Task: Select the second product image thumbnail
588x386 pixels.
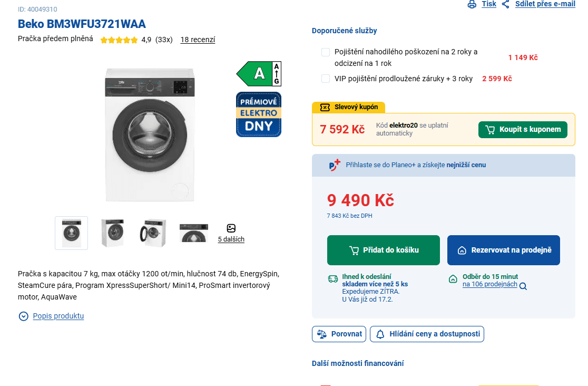Action: (112, 233)
